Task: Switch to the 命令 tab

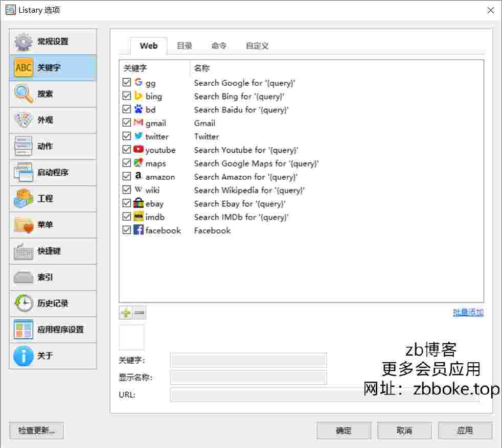Action: pos(219,46)
